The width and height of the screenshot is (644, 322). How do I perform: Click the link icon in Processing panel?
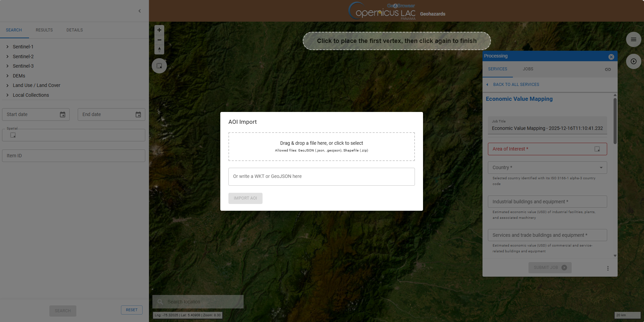(608, 69)
